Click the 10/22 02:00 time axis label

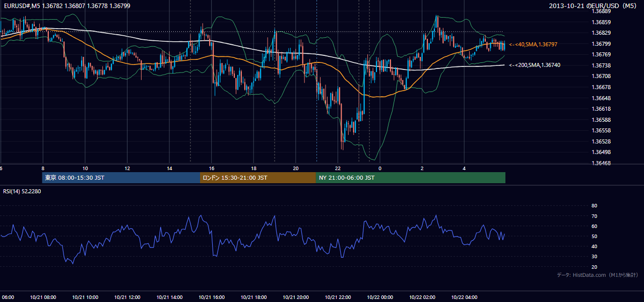422,297
